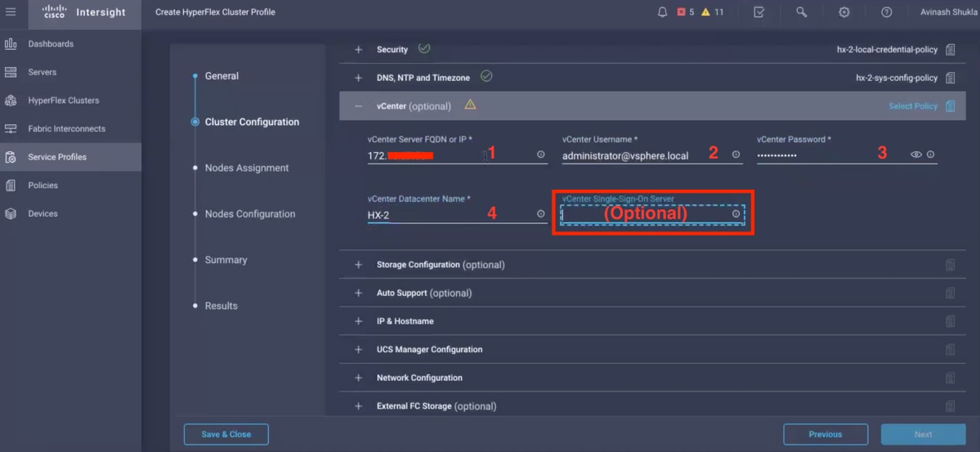Image resolution: width=980 pixels, height=452 pixels.
Task: View the 11 warning alarms indicator
Action: (x=713, y=12)
